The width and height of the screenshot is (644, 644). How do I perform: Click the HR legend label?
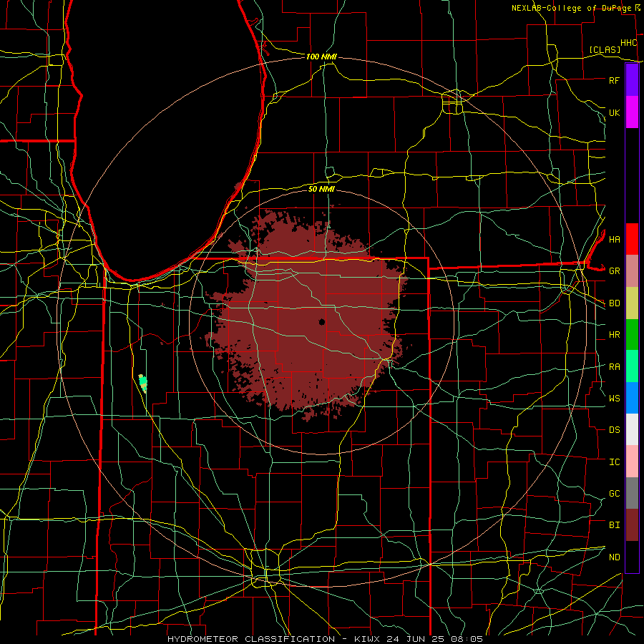614,335
